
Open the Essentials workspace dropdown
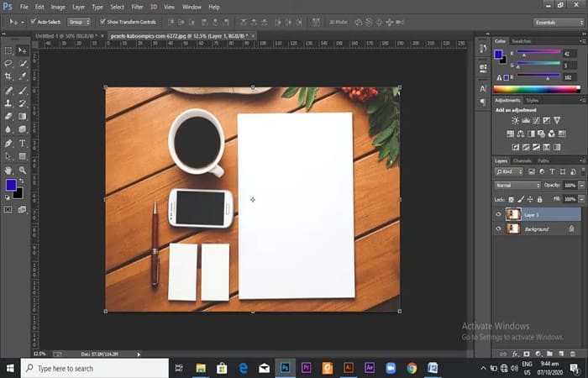[x=559, y=23]
